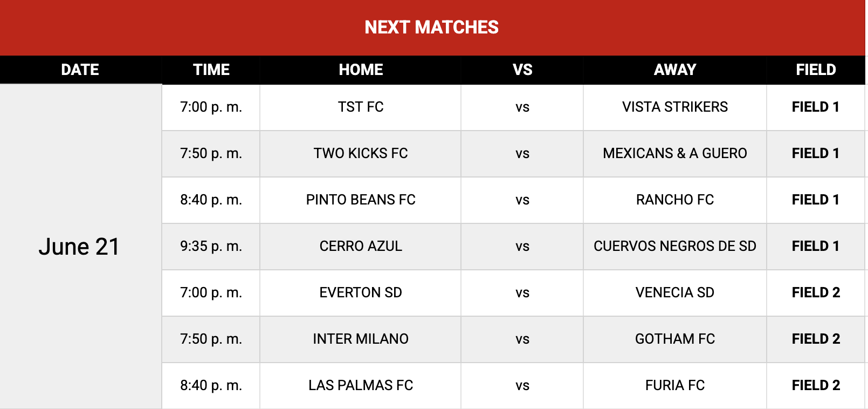Select the TIME column header
Viewport: 868px width, 409px height.
pos(211,70)
